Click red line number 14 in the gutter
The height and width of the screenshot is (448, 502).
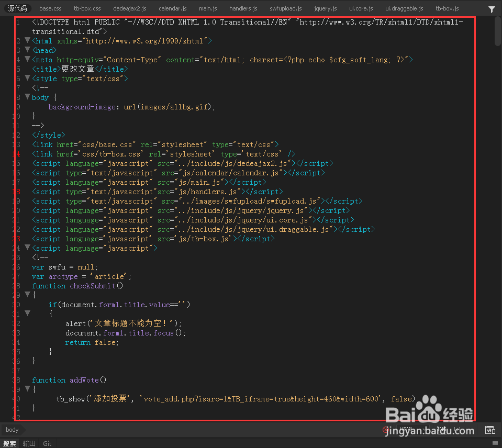[16, 154]
